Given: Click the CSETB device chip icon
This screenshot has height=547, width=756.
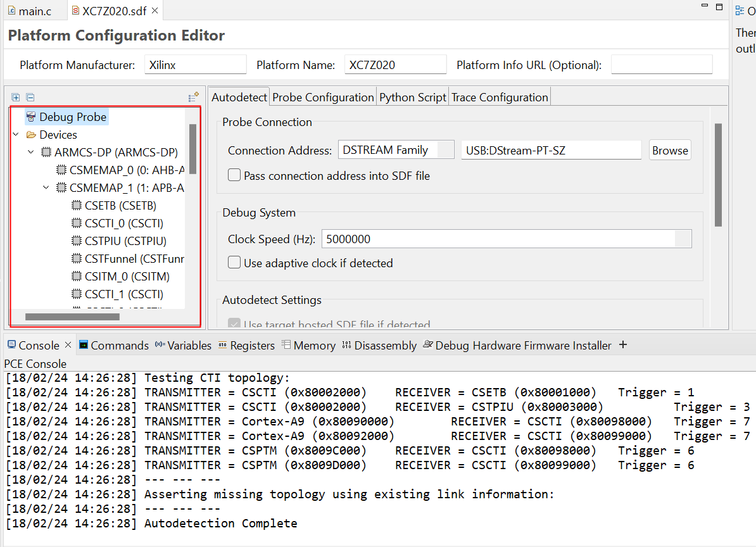Looking at the screenshot, I should [x=77, y=206].
